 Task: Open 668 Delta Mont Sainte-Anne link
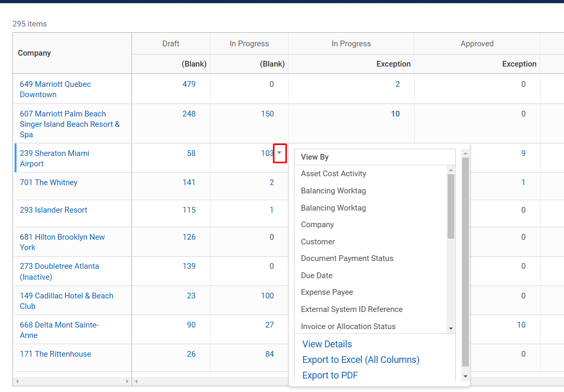[x=59, y=330]
